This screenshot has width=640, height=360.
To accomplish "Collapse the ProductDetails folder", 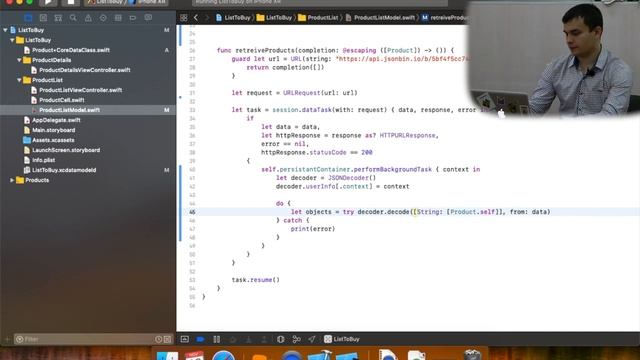I will point(19,60).
